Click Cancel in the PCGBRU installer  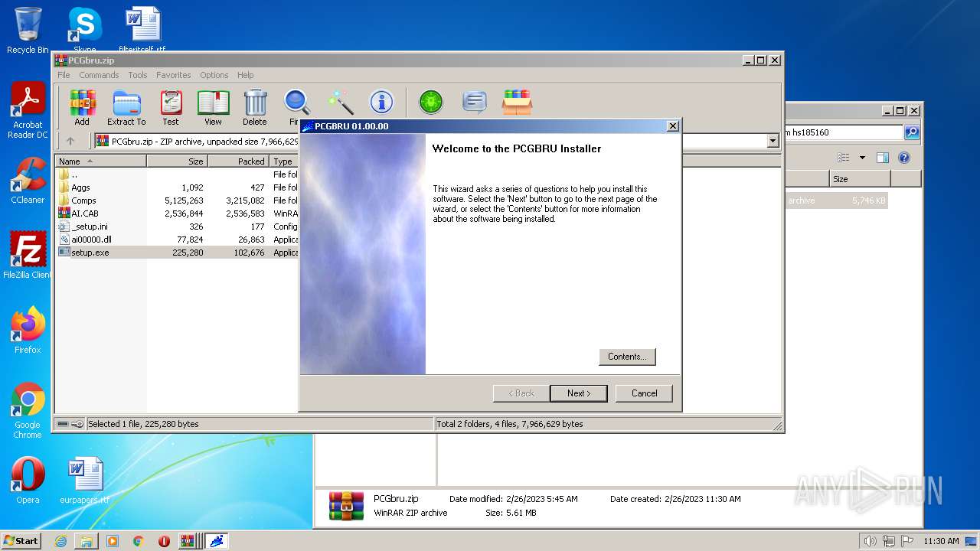[644, 393]
